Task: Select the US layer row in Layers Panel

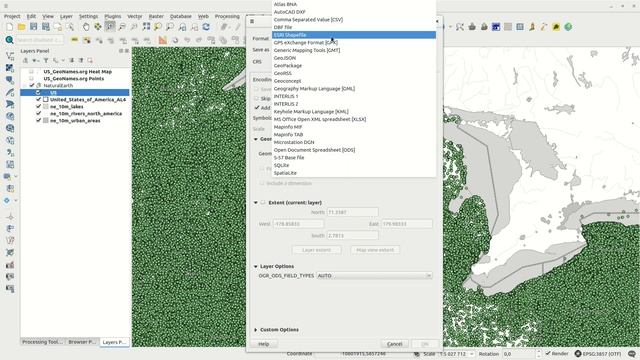Action: pos(75,93)
